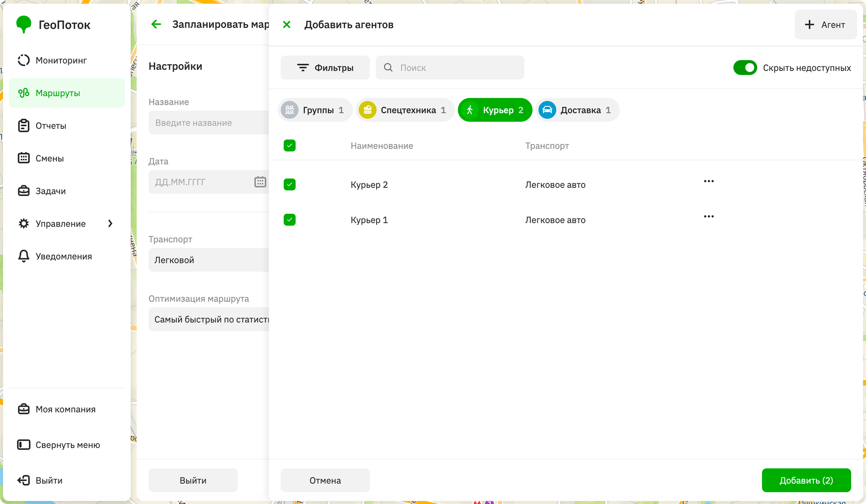Click the Задачи briefcase icon
This screenshot has width=866, height=504.
click(24, 191)
